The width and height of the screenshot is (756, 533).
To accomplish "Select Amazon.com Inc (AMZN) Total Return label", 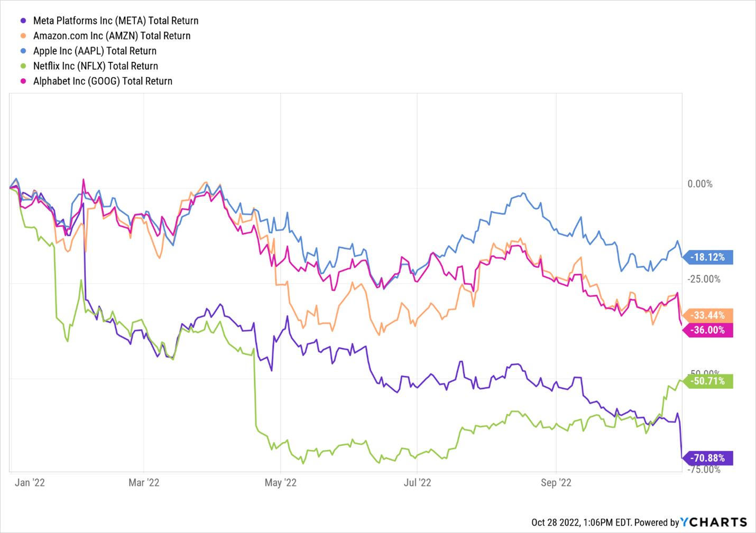I will pyautogui.click(x=112, y=36).
